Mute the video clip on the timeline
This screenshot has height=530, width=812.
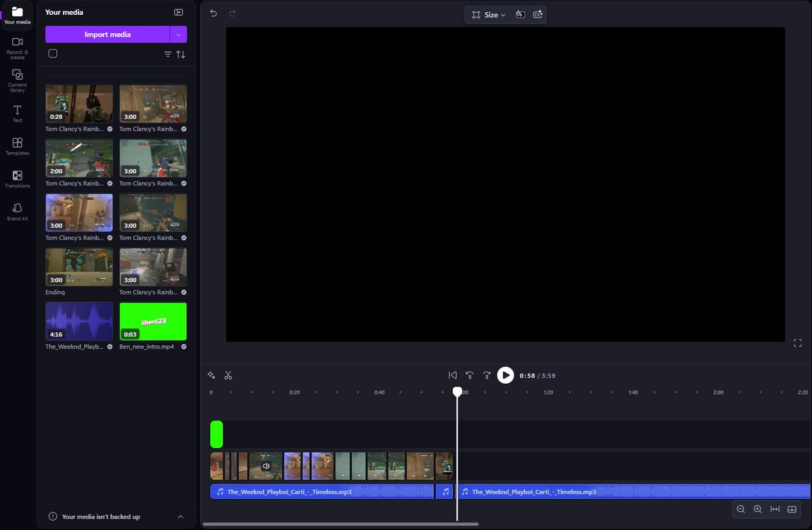(266, 466)
